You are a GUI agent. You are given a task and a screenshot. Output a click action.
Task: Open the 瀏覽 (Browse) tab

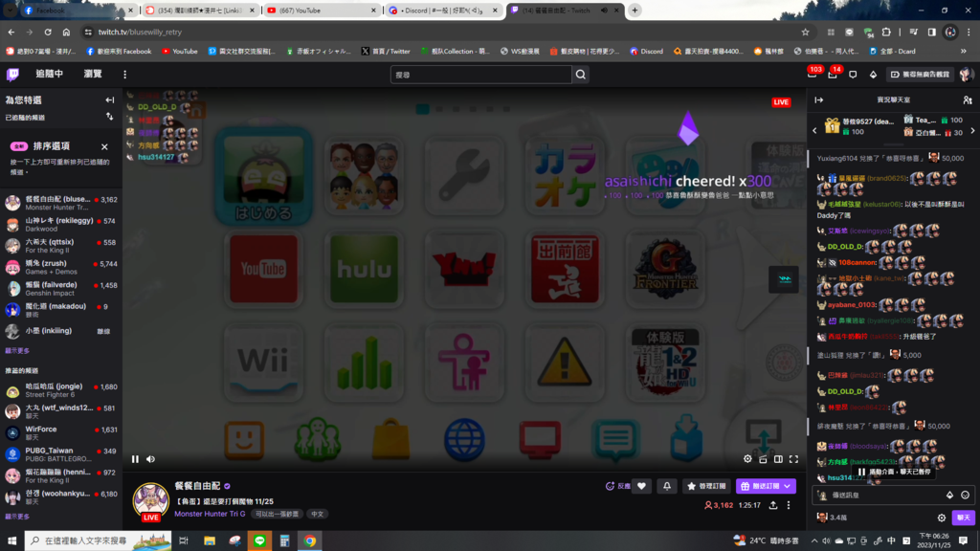[x=93, y=74]
